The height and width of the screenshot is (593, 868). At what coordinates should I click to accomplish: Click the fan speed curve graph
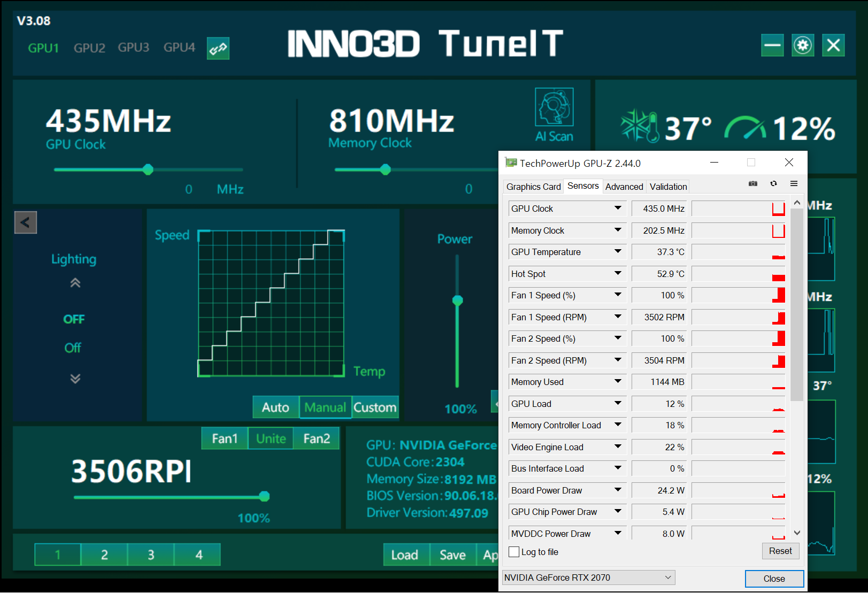click(271, 303)
